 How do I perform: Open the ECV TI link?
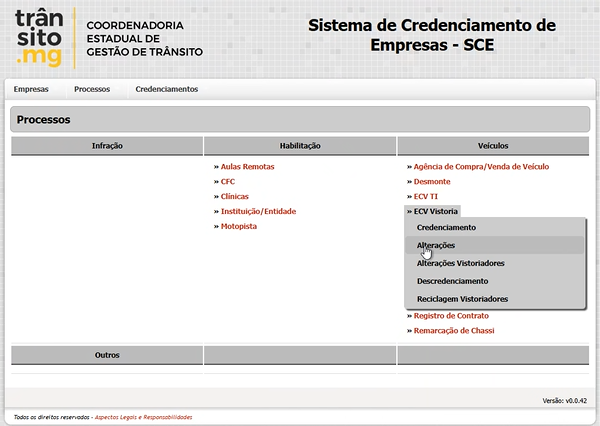coord(426,196)
